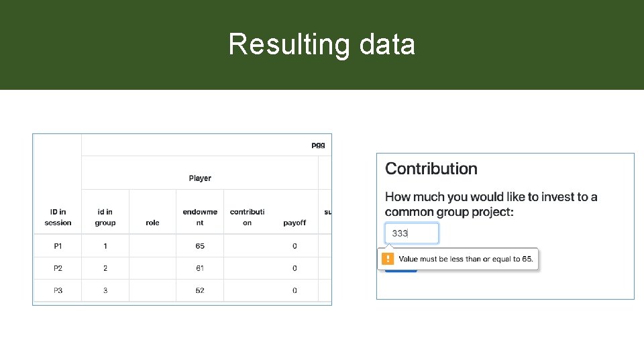
Task: Click the endowment value 52 cell
Action: pos(200,290)
